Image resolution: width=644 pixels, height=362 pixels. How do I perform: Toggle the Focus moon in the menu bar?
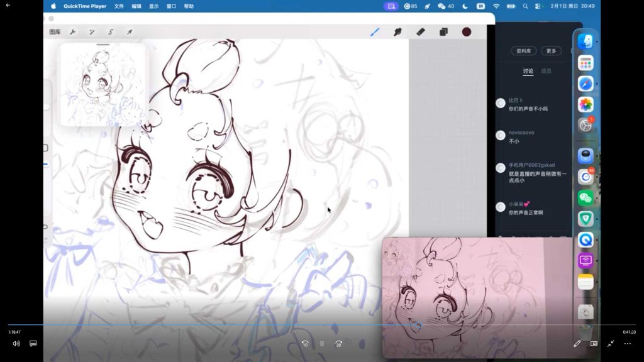point(465,6)
